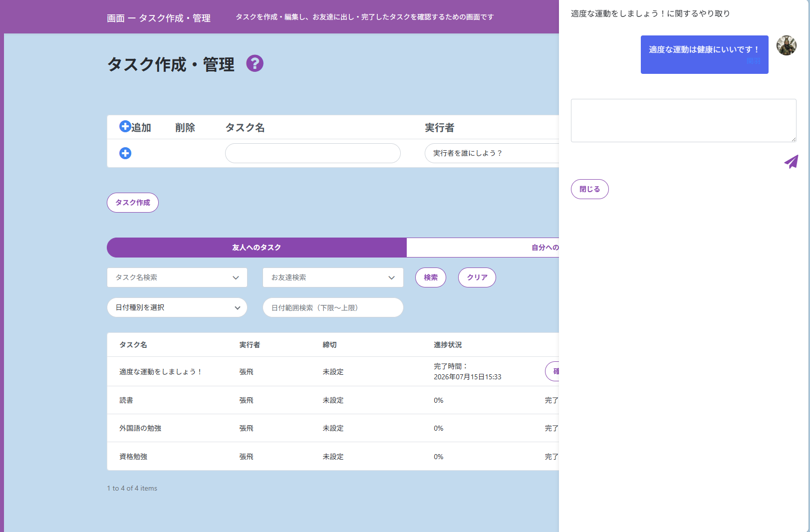The width and height of the screenshot is (810, 532).
Task: Click the task name input field
Action: click(313, 153)
